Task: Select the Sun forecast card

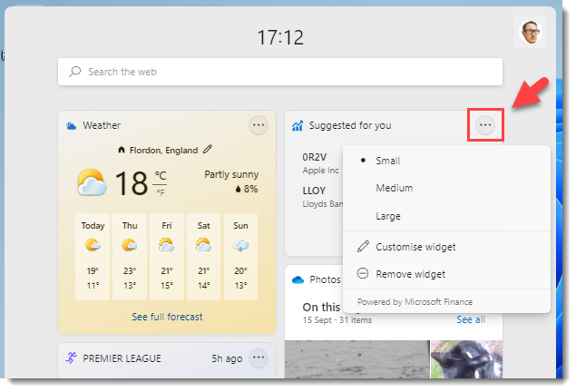Action: [x=240, y=257]
